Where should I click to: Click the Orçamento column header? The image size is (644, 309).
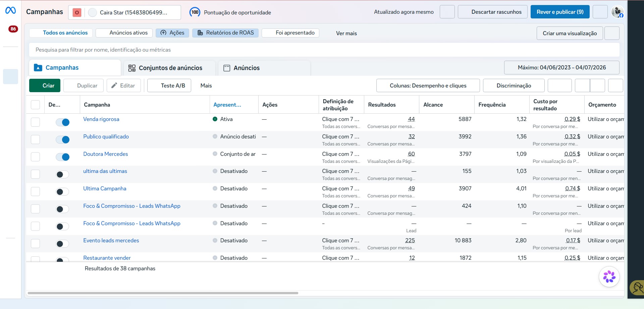(x=604, y=105)
